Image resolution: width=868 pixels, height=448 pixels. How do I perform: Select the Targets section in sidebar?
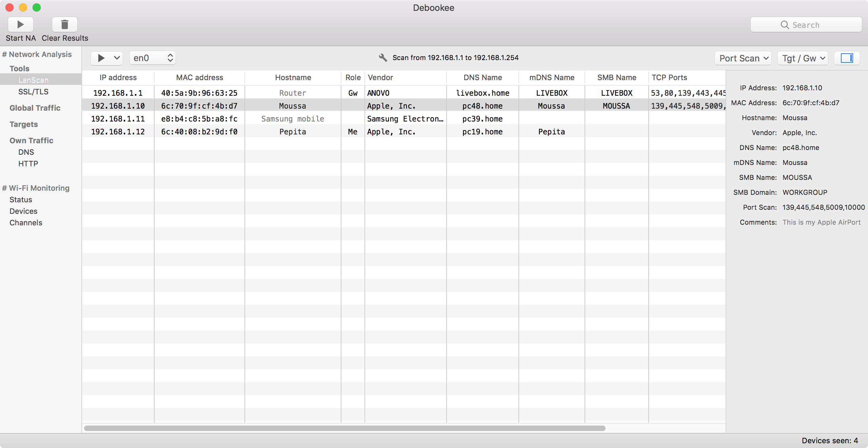click(23, 124)
